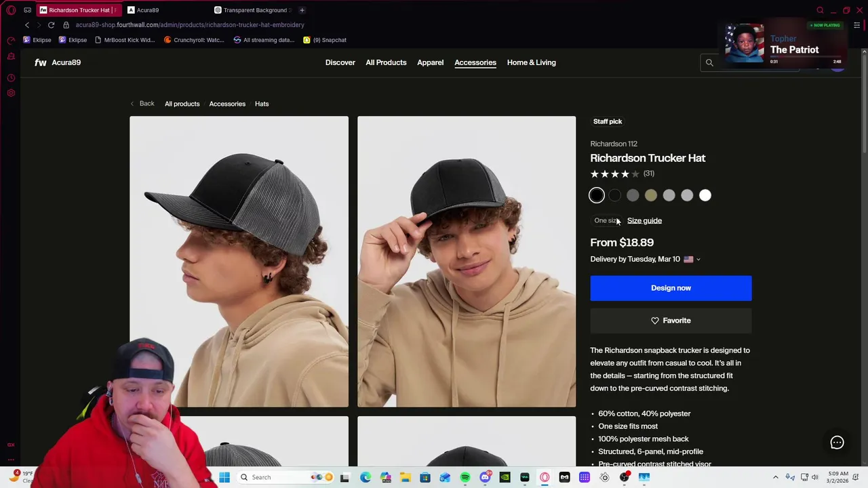Click the Windows taskbar Search box
The width and height of the screenshot is (868, 488).
pyautogui.click(x=285, y=477)
